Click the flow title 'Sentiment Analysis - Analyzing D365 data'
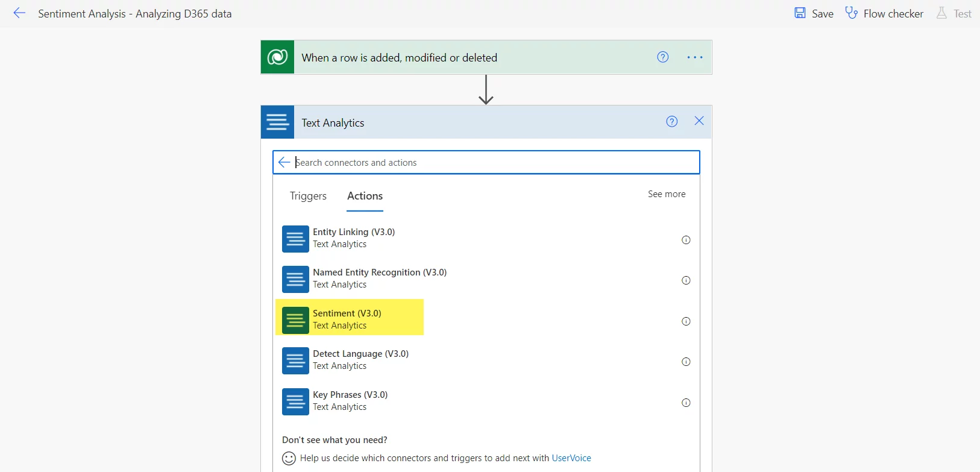The image size is (980, 472). coord(135,14)
